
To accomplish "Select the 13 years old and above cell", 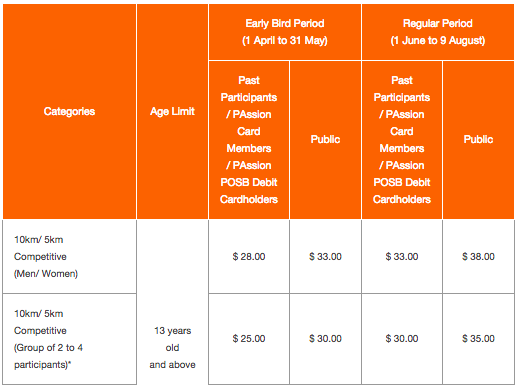I will point(172,348).
